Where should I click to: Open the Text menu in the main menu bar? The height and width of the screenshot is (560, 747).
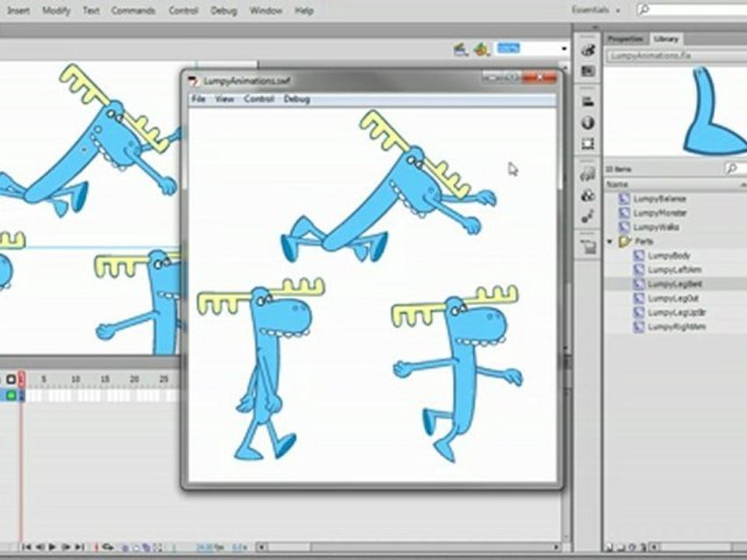pyautogui.click(x=90, y=10)
